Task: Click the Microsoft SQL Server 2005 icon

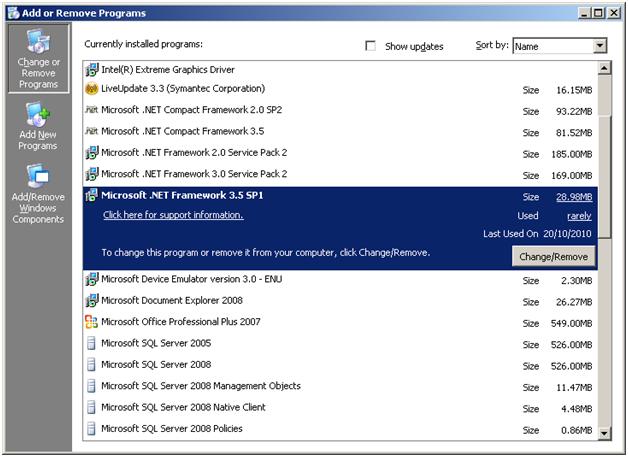Action: point(91,343)
